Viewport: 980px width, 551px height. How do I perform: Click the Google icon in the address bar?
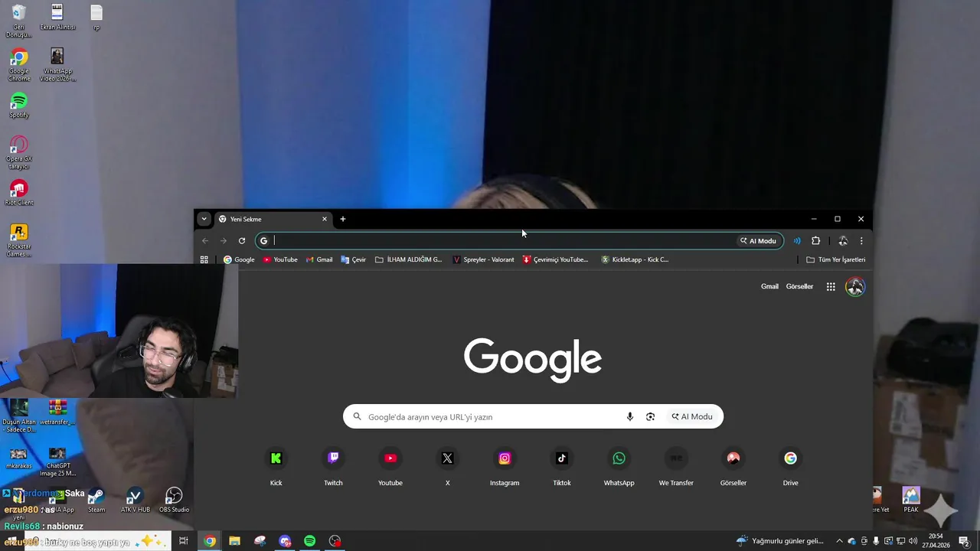tap(264, 240)
